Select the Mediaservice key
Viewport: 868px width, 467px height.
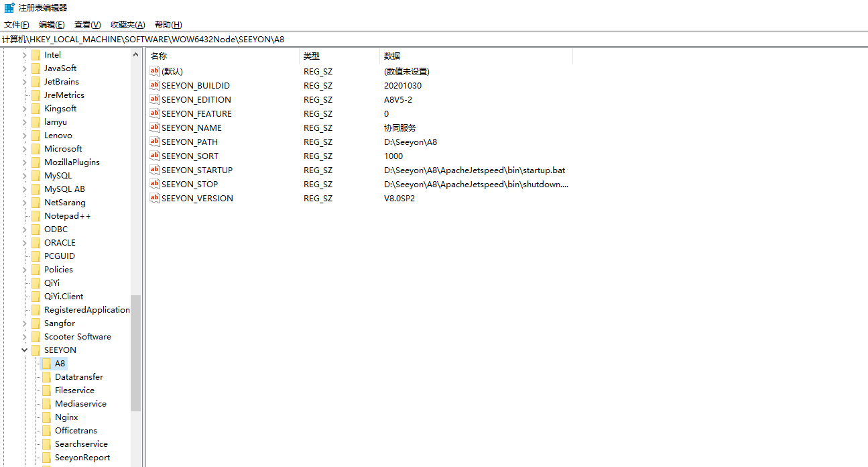(x=80, y=404)
